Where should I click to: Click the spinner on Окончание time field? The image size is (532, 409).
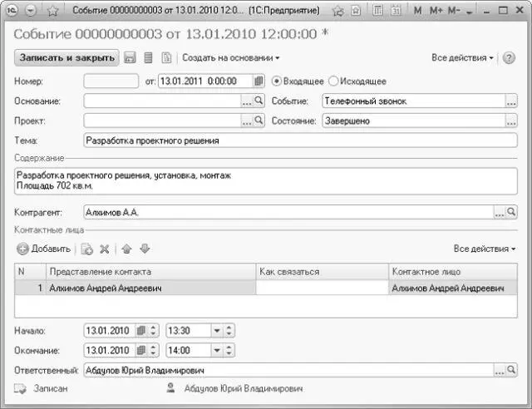pos(229,350)
